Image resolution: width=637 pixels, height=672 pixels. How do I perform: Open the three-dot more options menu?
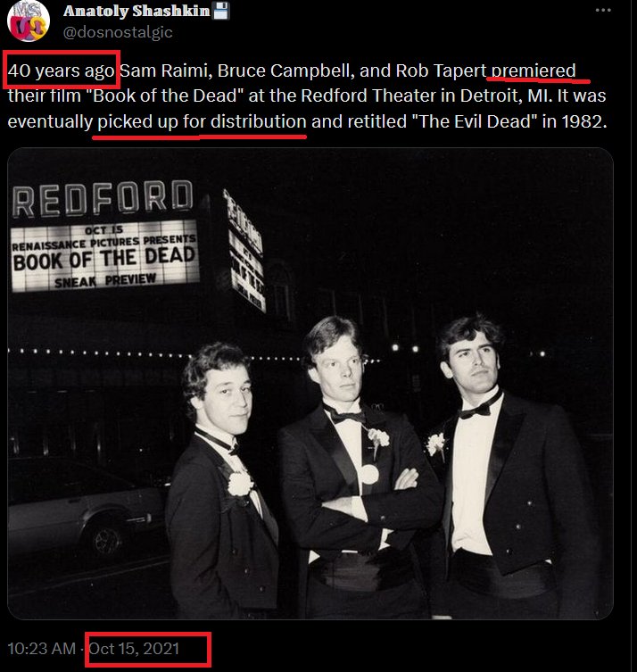[603, 11]
